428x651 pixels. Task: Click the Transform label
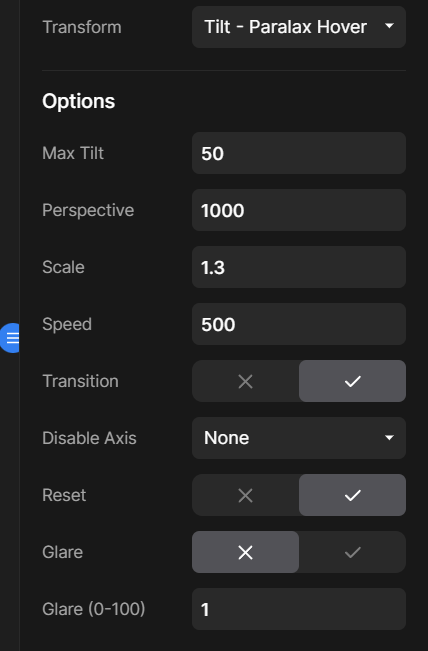pyautogui.click(x=82, y=27)
